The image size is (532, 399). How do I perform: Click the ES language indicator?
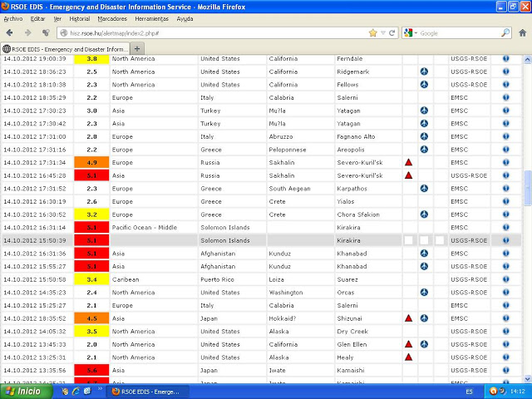click(x=469, y=392)
